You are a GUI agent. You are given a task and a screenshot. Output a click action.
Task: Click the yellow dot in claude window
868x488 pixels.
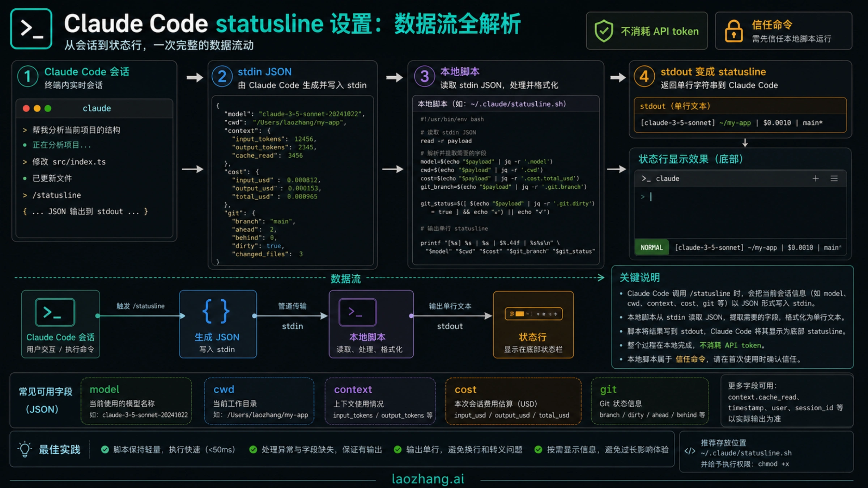(37, 108)
